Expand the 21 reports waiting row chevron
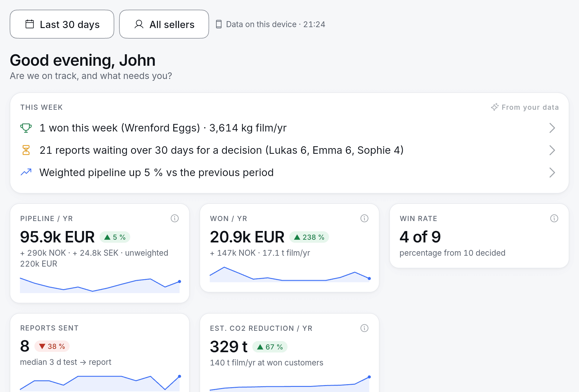579x392 pixels. [552, 150]
